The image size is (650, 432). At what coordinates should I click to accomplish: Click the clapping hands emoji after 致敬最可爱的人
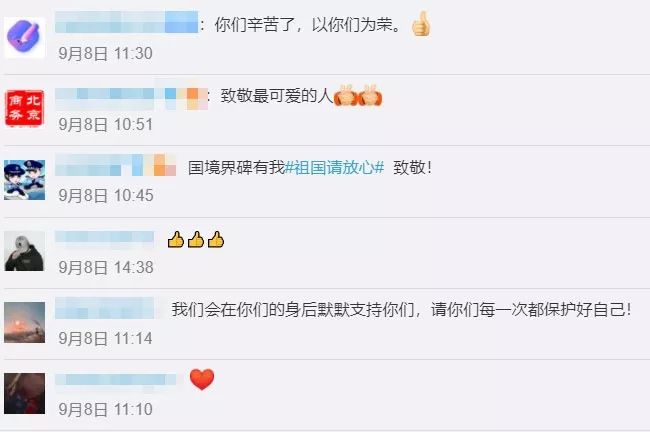point(358,96)
